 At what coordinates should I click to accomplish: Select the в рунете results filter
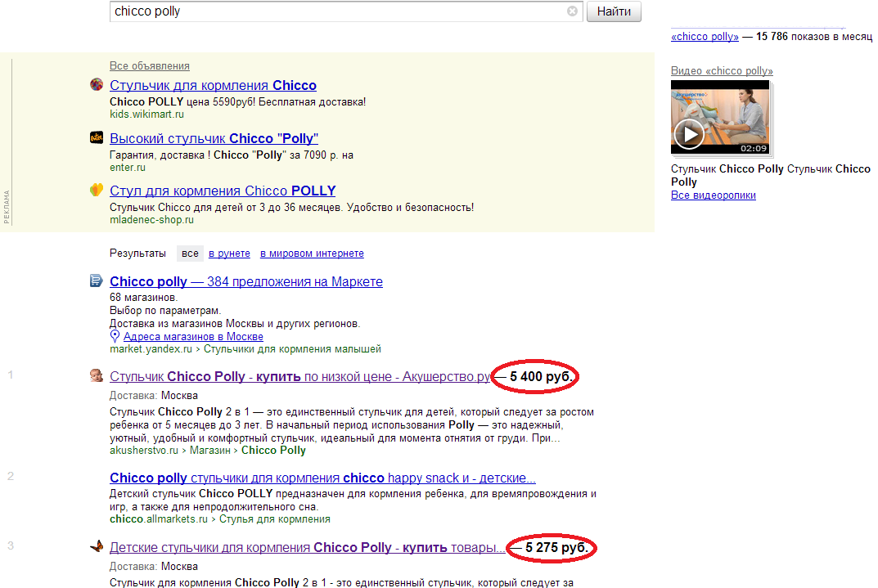(x=230, y=254)
